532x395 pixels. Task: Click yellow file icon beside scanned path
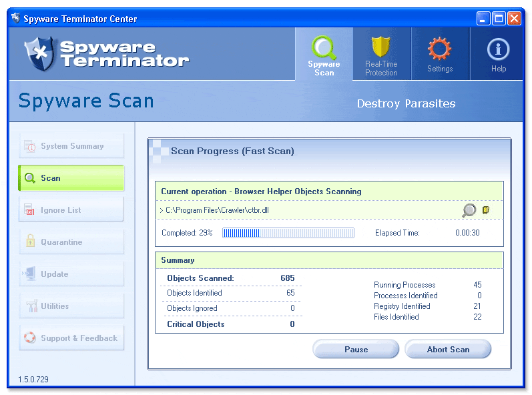[486, 210]
